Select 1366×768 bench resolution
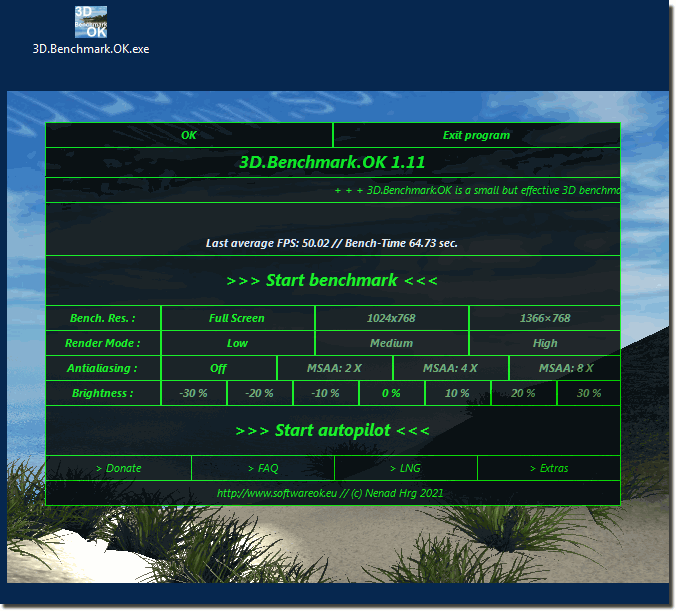This screenshot has height=611, width=676. [545, 318]
